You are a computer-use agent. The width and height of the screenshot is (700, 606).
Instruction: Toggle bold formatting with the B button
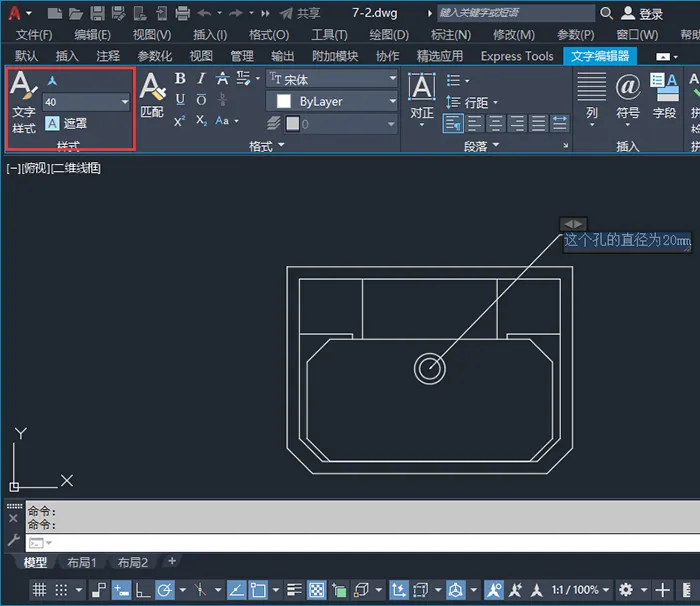[x=180, y=79]
